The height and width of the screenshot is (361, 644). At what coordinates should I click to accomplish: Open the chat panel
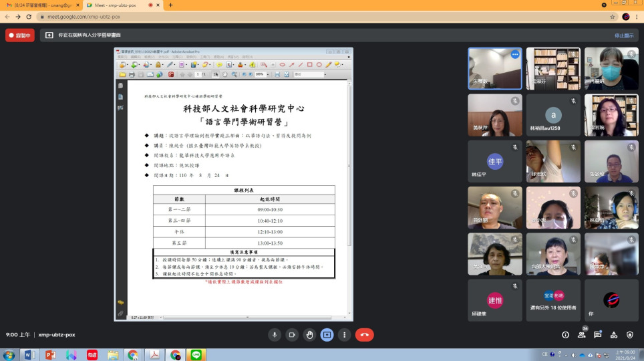click(598, 335)
